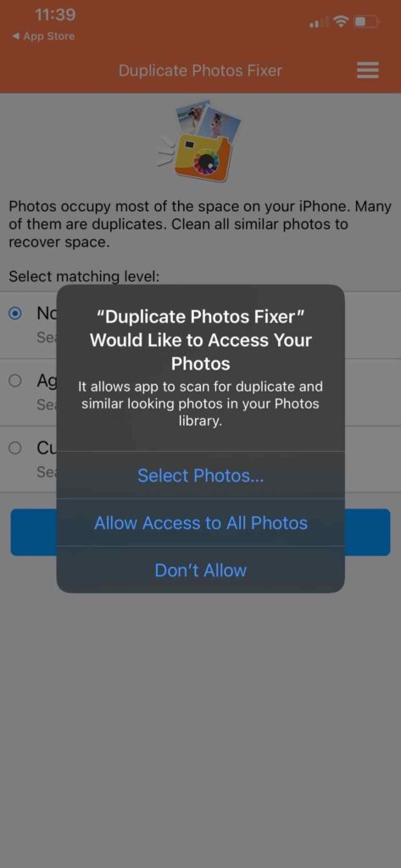Screen dimensions: 401x868
Task: Return to App Store link
Action: (x=43, y=36)
